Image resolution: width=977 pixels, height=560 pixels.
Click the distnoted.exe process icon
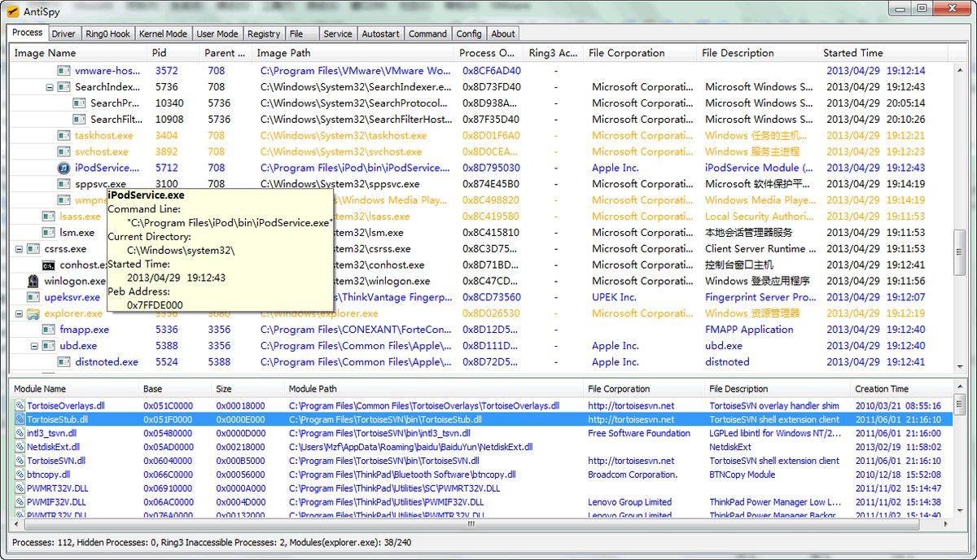coord(64,362)
